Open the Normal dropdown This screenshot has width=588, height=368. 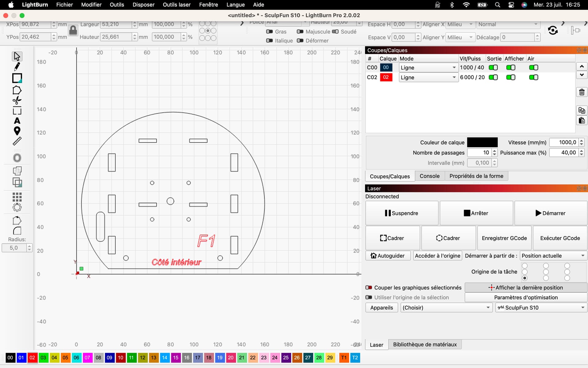coord(508,24)
